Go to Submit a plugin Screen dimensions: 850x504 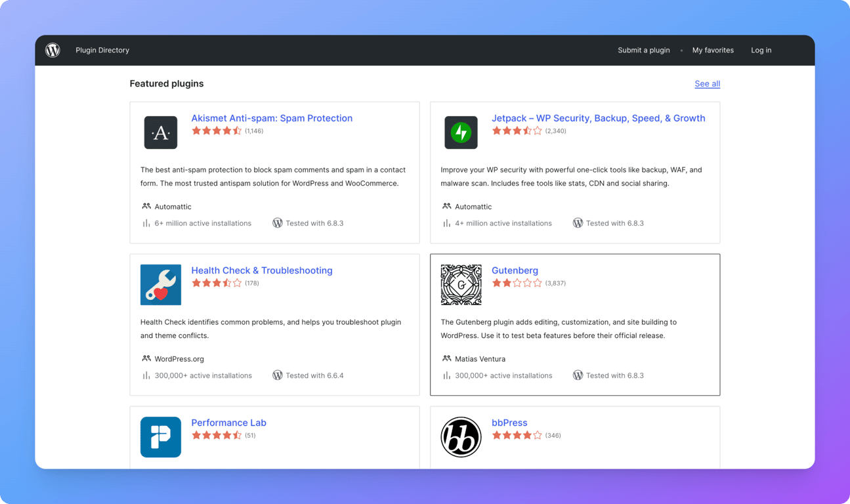coord(644,50)
